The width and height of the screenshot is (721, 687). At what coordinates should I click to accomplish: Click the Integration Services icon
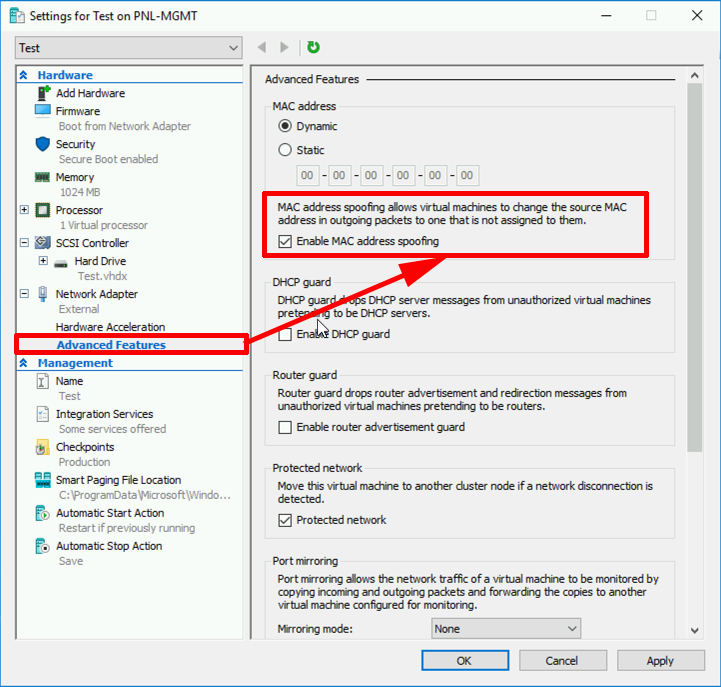[x=42, y=414]
